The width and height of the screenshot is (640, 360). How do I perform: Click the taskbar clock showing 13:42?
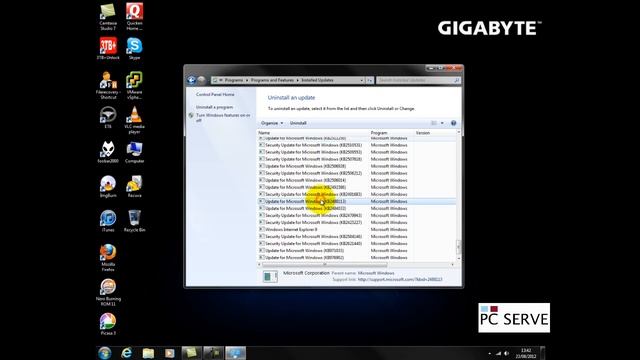[x=526, y=353]
